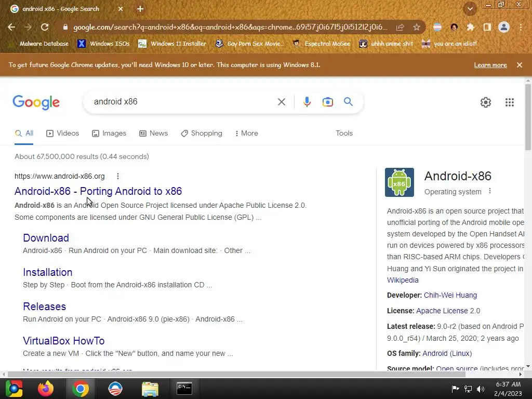
Task: Select the All results tab
Action: tap(24, 134)
